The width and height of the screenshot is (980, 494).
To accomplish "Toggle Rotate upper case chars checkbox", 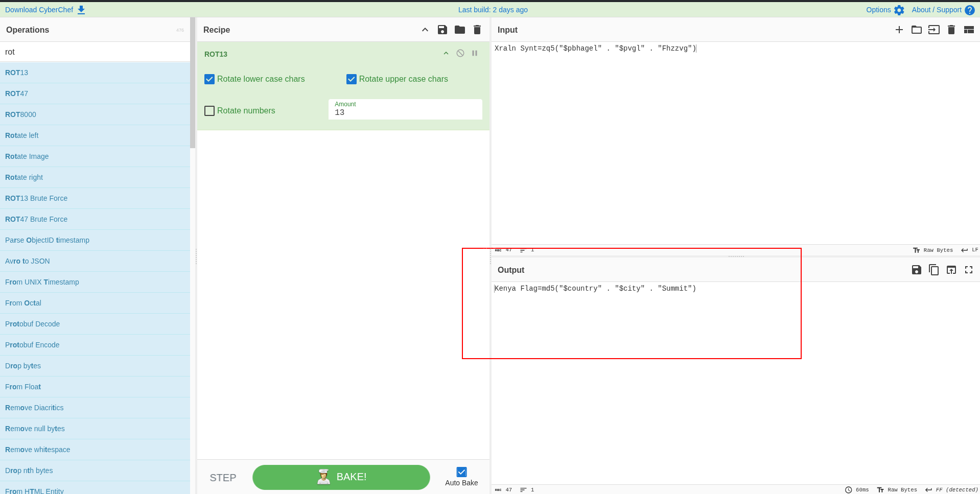I will (x=352, y=79).
